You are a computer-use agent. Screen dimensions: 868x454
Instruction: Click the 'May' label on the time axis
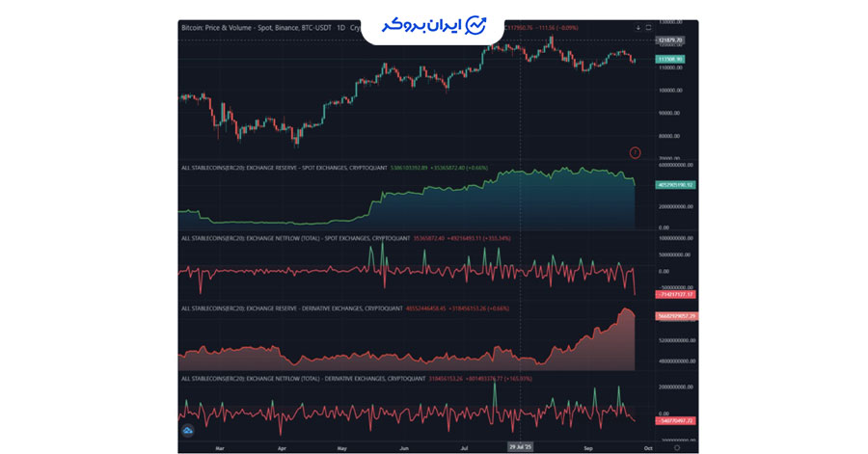341,448
